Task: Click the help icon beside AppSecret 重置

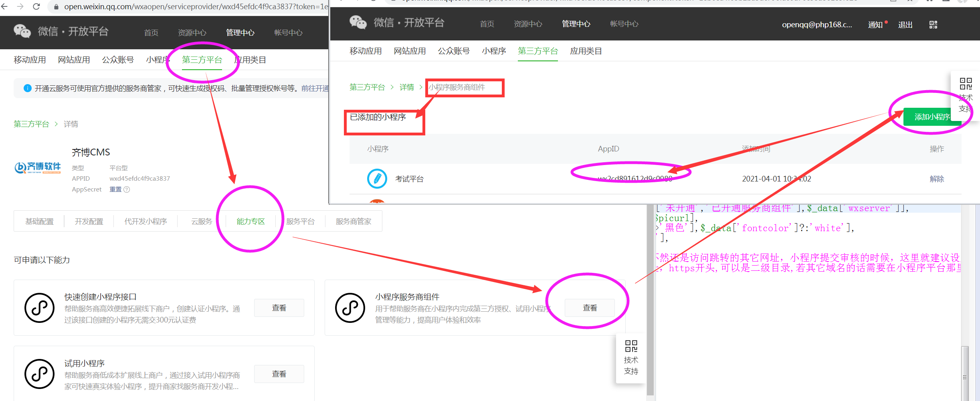Action: 127,189
